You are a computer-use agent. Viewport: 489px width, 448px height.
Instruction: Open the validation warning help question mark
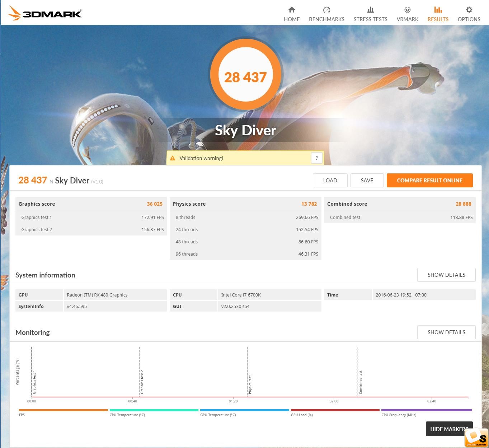tap(316, 158)
